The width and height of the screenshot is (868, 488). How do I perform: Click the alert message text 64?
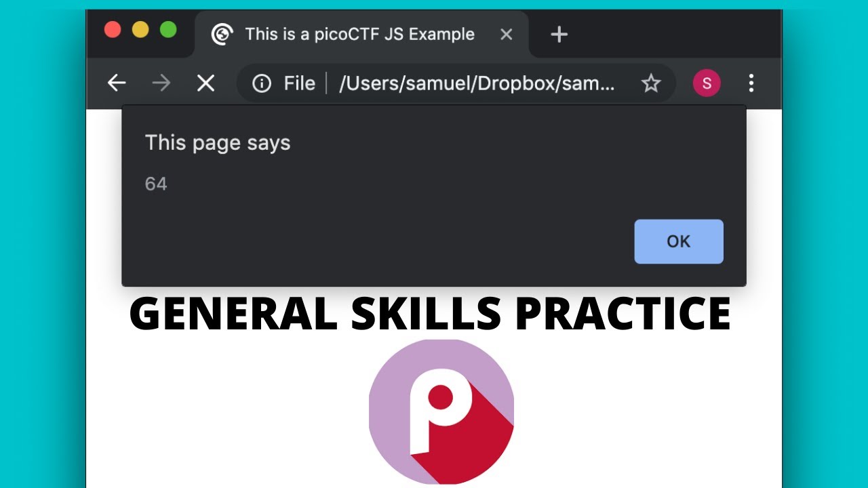tap(156, 184)
